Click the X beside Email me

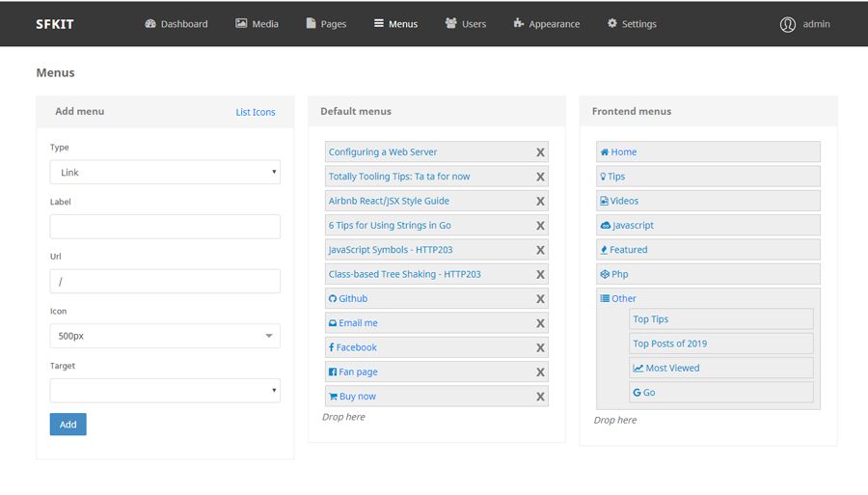[x=540, y=323]
